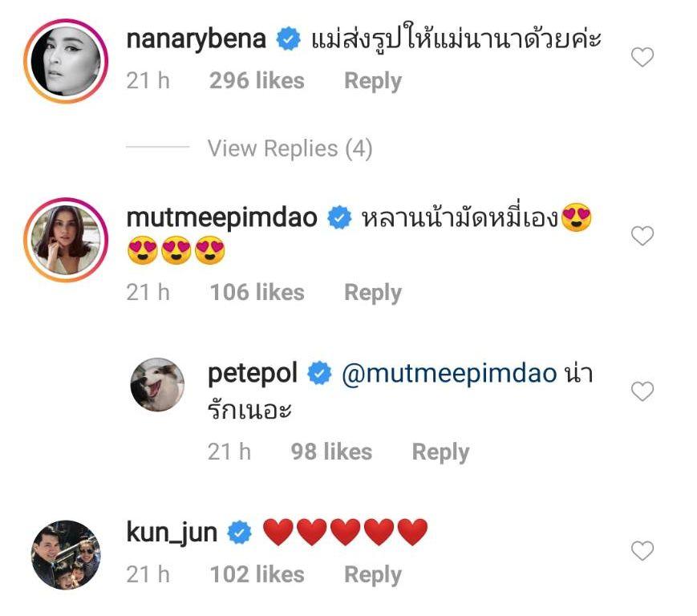The image size is (697, 616).
Task: Open the kun_jun username link
Action: point(172,532)
